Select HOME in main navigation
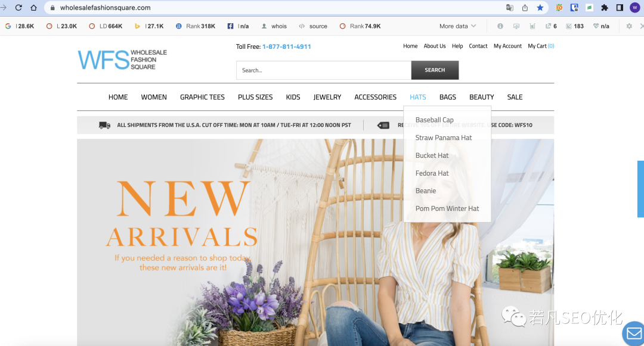644x346 pixels. pyautogui.click(x=118, y=97)
